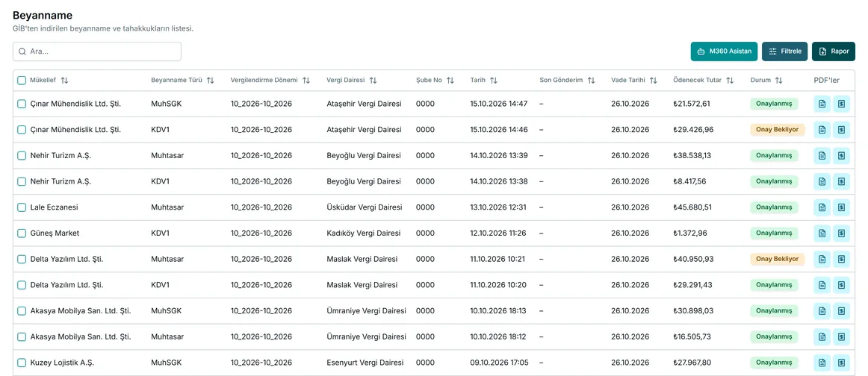The width and height of the screenshot is (868, 376).
Task: Open tahakkuk PDF for Güneş Market row
Action: pyautogui.click(x=841, y=234)
